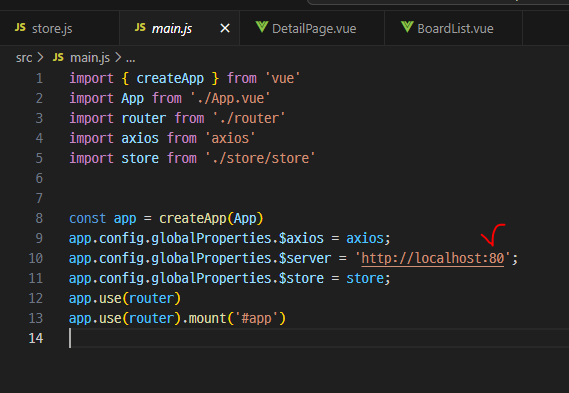The height and width of the screenshot is (393, 569).
Task: Expand the chevron after main.js breadcrumb
Action: 118,57
